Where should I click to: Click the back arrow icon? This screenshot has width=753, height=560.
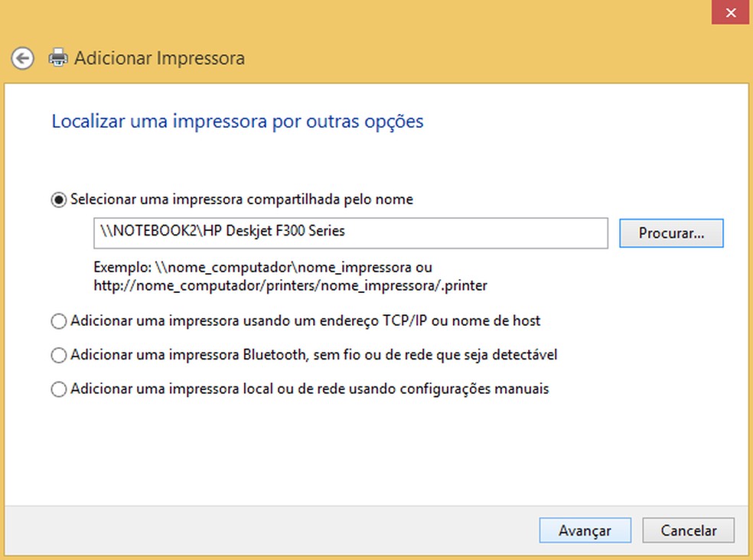(x=23, y=58)
